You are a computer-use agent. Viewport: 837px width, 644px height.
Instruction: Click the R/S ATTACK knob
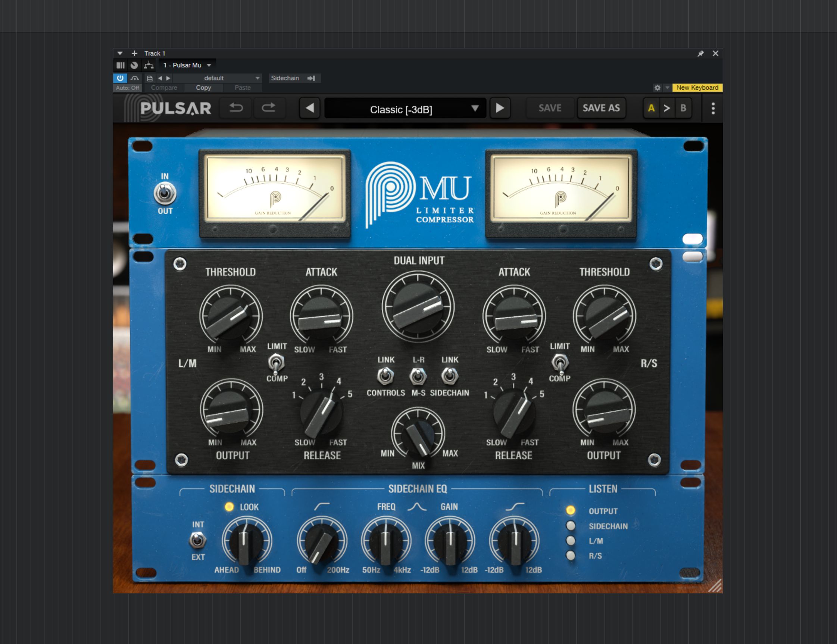pos(514,316)
